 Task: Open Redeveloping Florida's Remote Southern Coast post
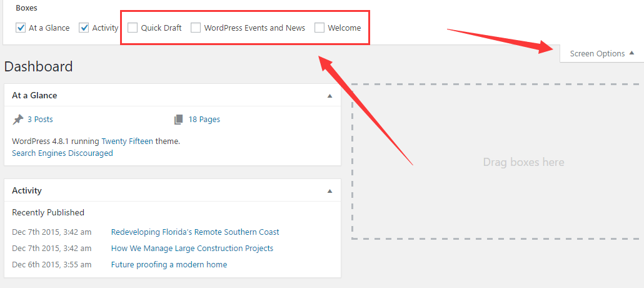(x=195, y=232)
